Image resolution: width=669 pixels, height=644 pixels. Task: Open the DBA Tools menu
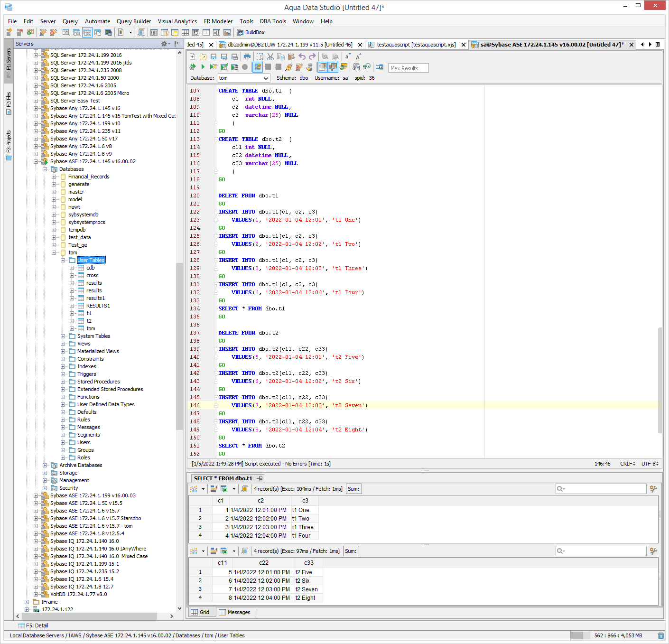(x=273, y=21)
